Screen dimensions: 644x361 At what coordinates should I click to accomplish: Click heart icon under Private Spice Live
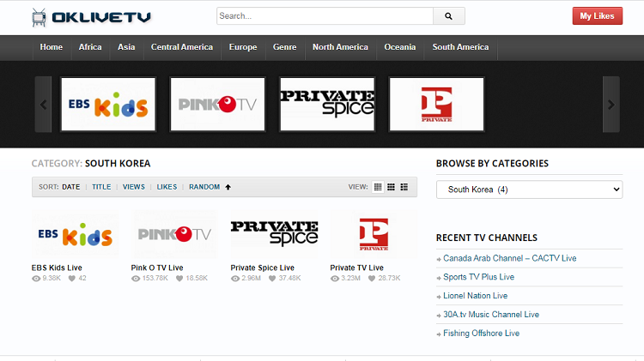tap(272, 279)
